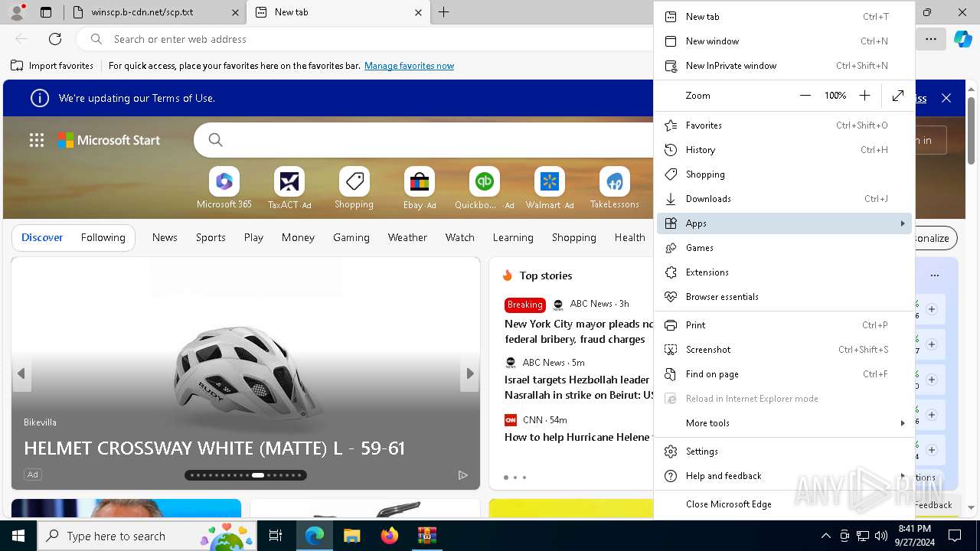Click Import favorites button
Viewport: 980px width, 551px height.
[x=52, y=66]
